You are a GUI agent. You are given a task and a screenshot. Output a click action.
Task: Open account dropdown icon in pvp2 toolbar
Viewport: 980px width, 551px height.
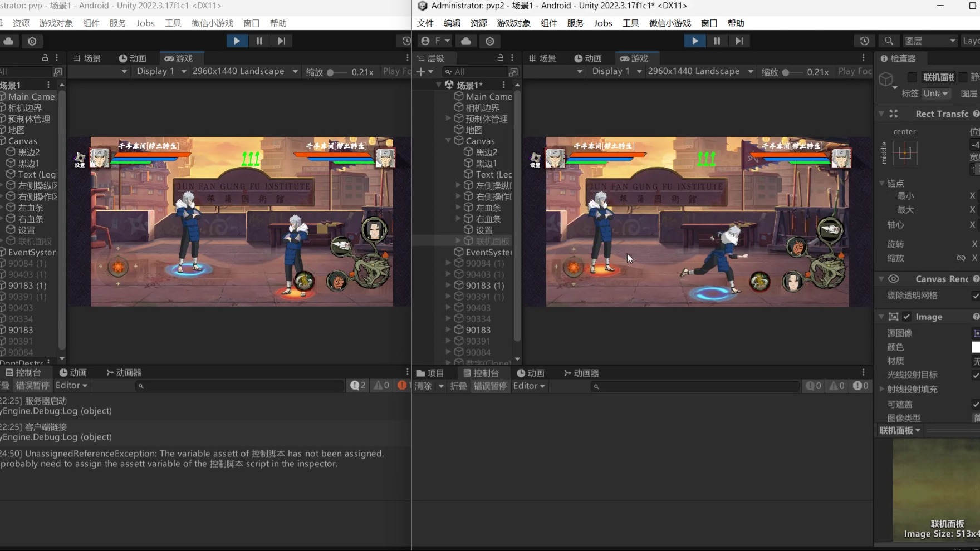436,41
